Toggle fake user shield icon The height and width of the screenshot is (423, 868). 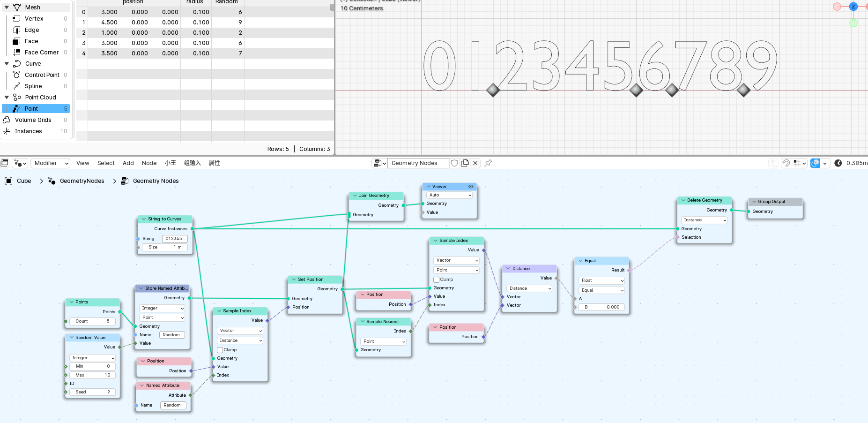click(x=454, y=163)
